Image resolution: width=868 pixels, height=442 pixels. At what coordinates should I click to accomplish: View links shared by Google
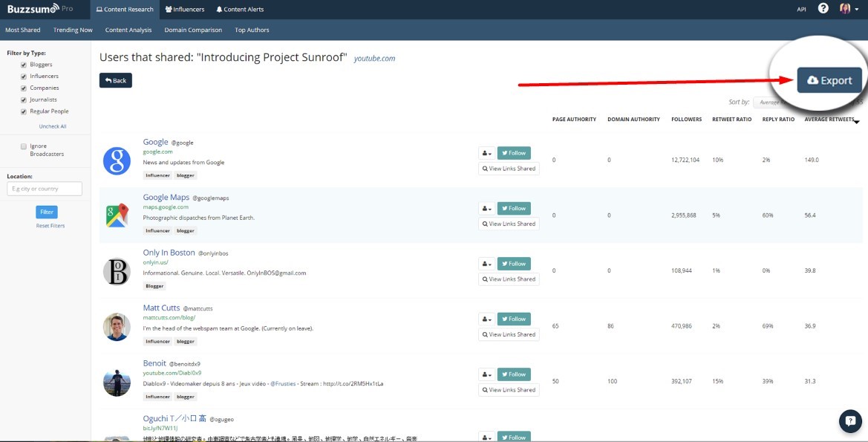pyautogui.click(x=509, y=169)
